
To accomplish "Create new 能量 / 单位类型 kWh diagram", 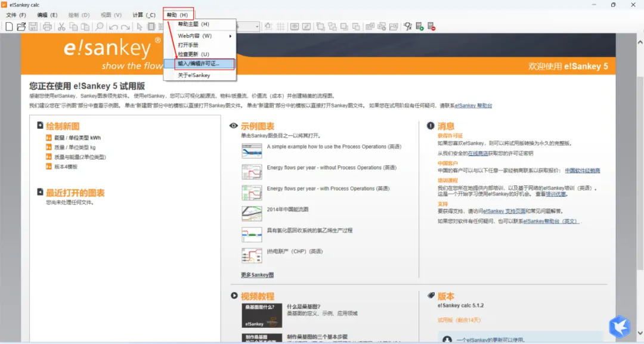I will pyautogui.click(x=78, y=138).
